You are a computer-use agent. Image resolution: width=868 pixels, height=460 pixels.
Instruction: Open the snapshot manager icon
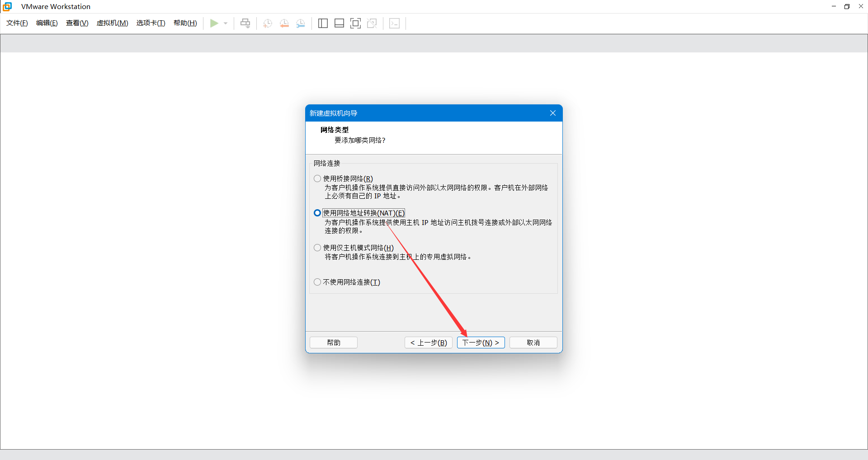[301, 23]
